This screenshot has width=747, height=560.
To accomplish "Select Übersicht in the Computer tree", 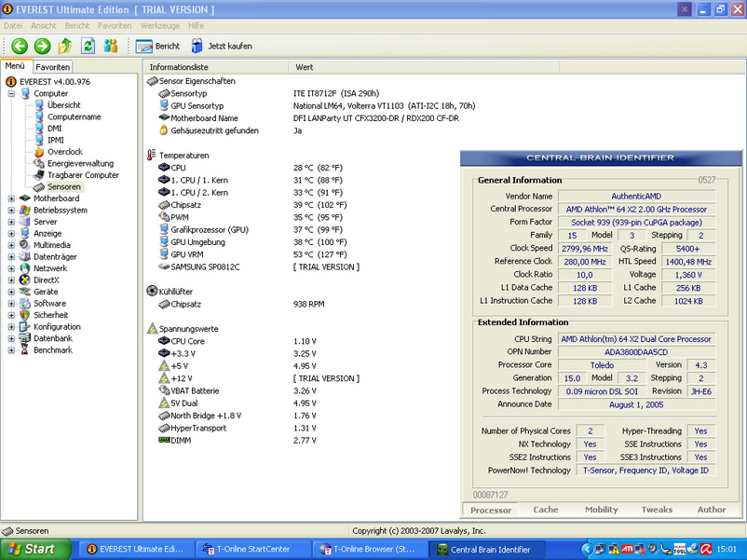I will (64, 105).
